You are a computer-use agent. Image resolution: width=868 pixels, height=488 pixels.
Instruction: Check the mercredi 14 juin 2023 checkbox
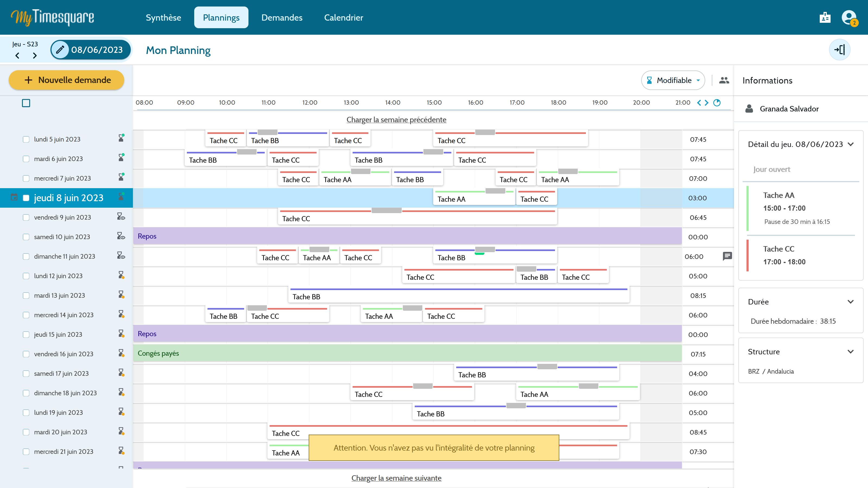(x=26, y=315)
